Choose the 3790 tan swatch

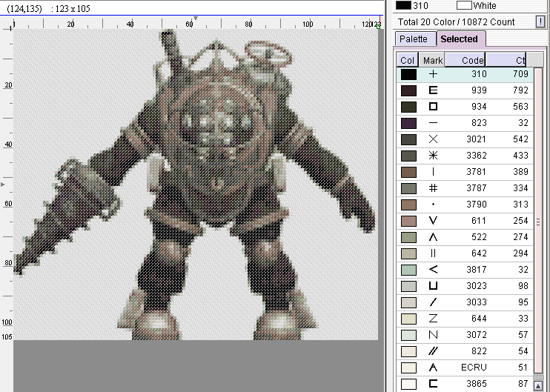point(408,205)
